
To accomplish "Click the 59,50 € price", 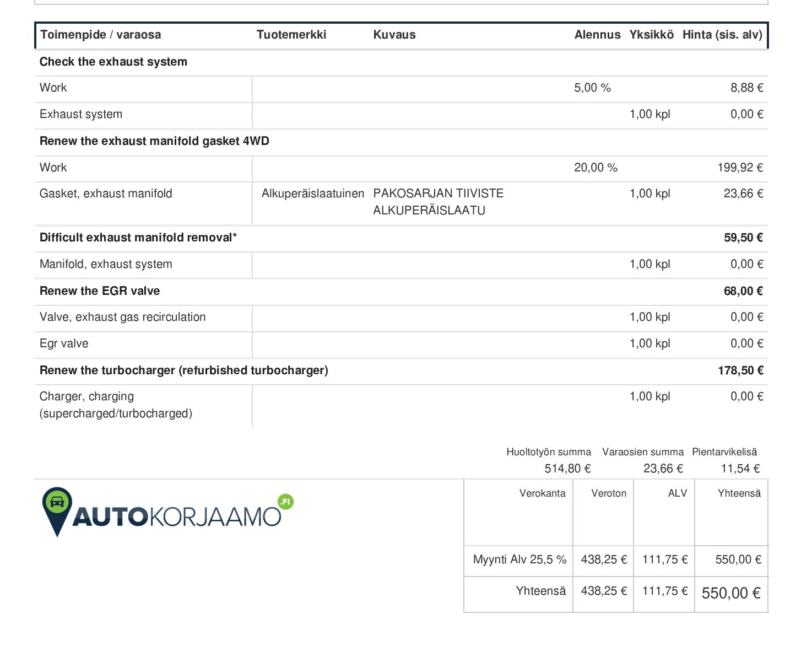I will tap(743, 238).
